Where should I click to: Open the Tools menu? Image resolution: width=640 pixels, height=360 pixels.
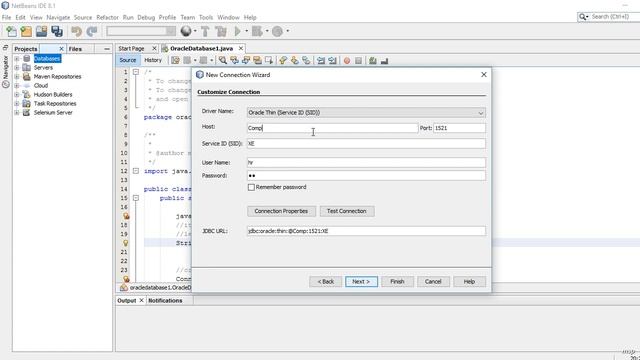(206, 18)
